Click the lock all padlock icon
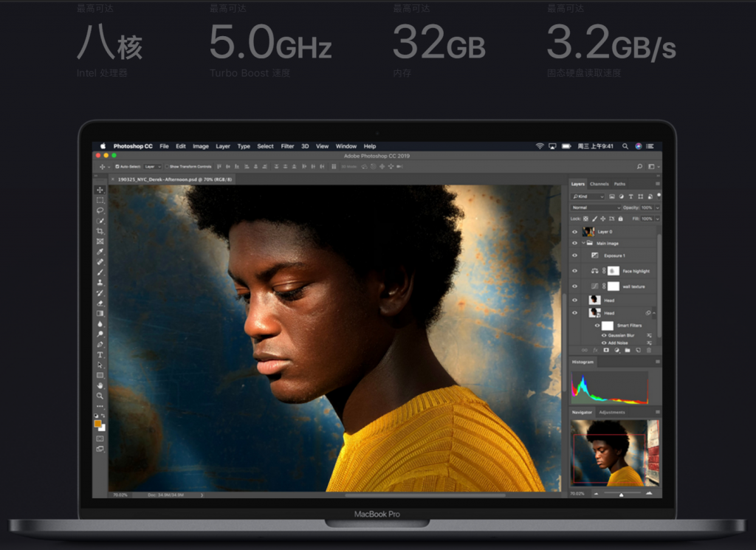Screen dimensions: 756x550 pos(620,219)
